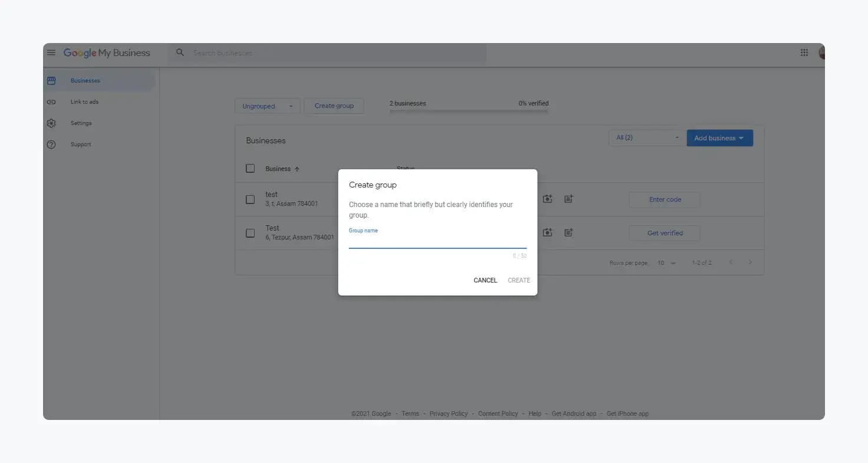
Task: Click the Google apps grid icon
Action: coord(804,53)
